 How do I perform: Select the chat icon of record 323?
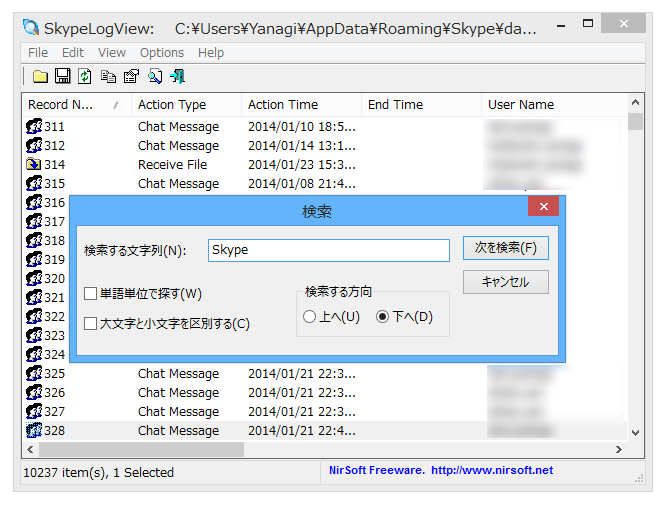tap(34, 335)
